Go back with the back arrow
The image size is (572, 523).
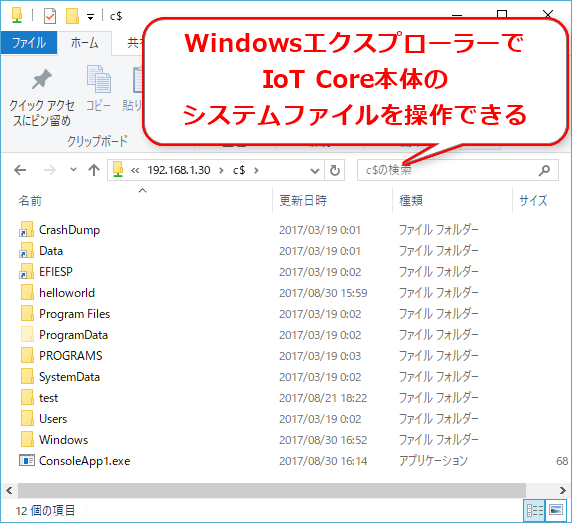(20, 170)
